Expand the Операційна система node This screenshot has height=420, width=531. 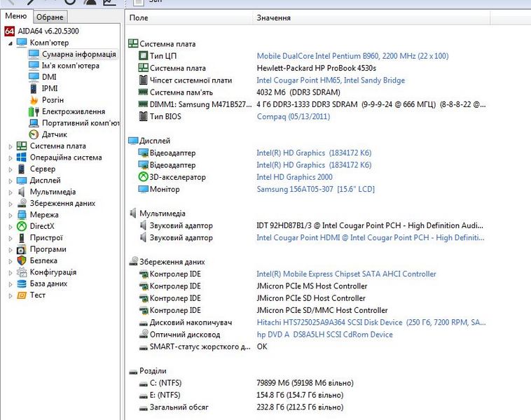[10, 157]
